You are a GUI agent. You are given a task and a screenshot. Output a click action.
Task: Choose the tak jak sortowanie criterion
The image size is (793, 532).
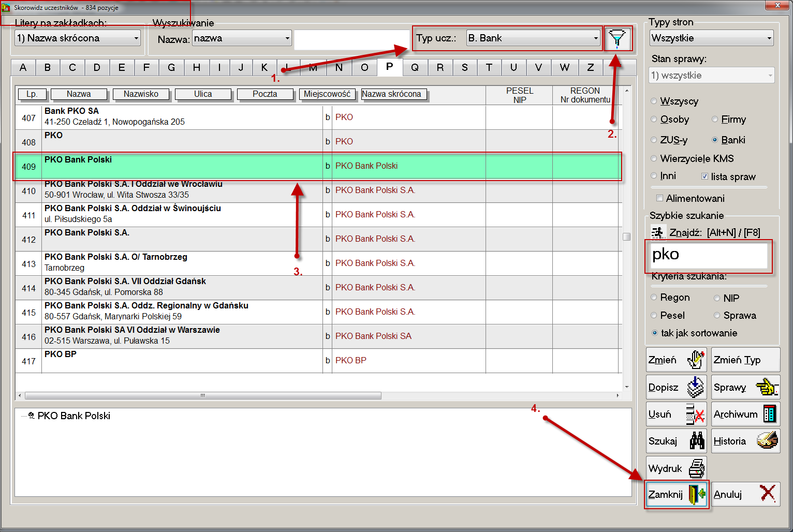655,333
